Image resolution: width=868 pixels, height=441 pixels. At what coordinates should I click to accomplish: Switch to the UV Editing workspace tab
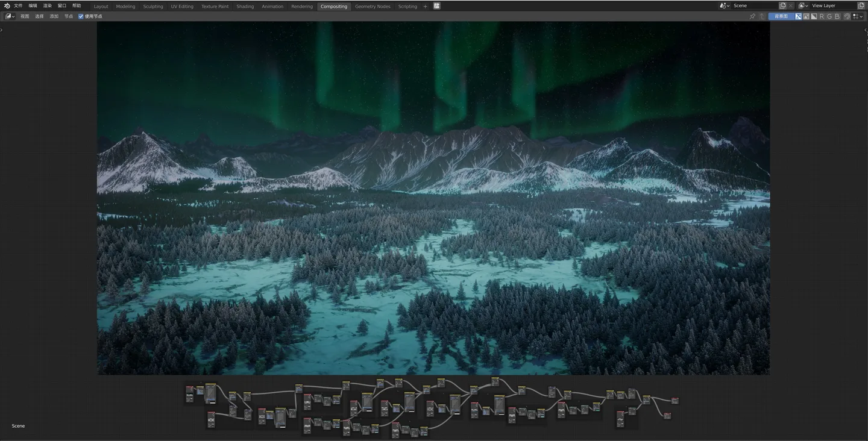182,6
